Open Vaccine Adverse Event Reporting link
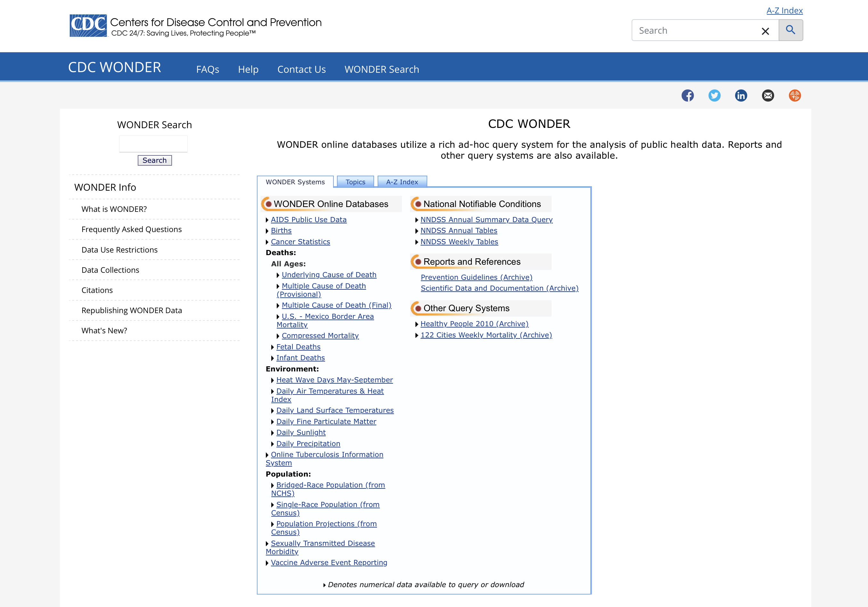 tap(329, 563)
